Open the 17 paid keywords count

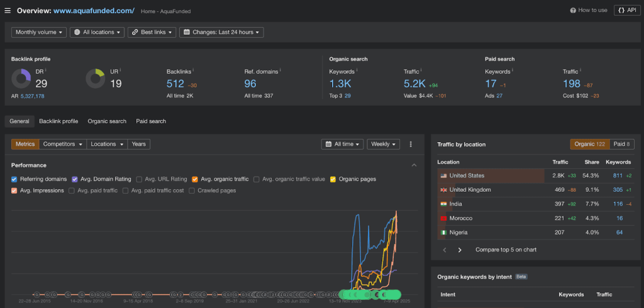click(x=491, y=84)
